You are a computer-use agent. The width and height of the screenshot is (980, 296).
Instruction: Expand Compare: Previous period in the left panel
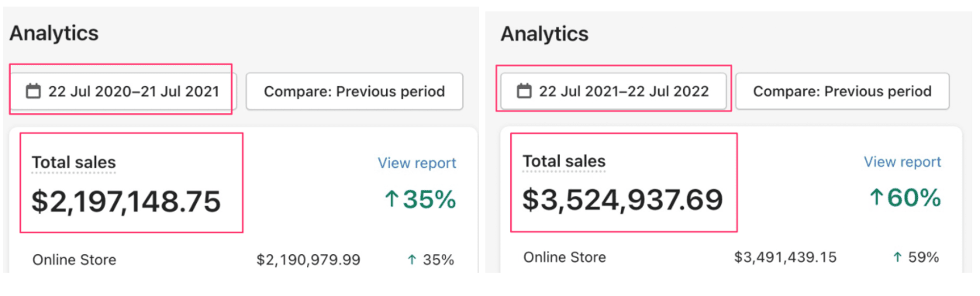point(354,91)
